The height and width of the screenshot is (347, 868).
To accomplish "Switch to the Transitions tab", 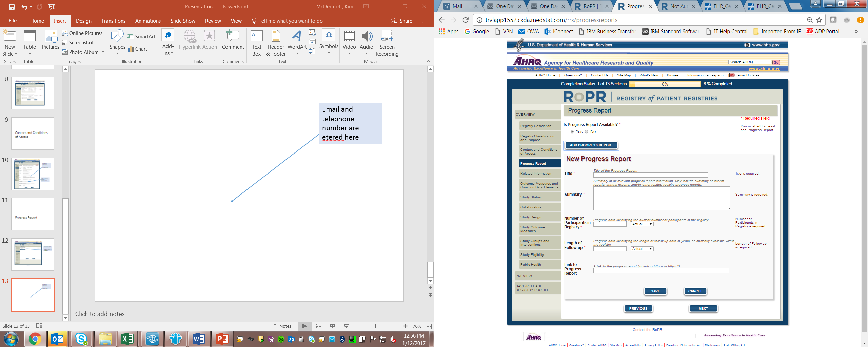I will pyautogui.click(x=113, y=21).
